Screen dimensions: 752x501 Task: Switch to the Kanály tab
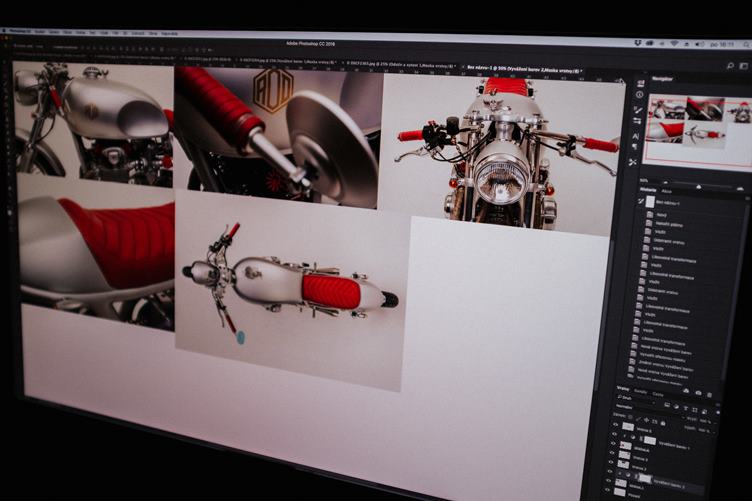[x=641, y=392]
